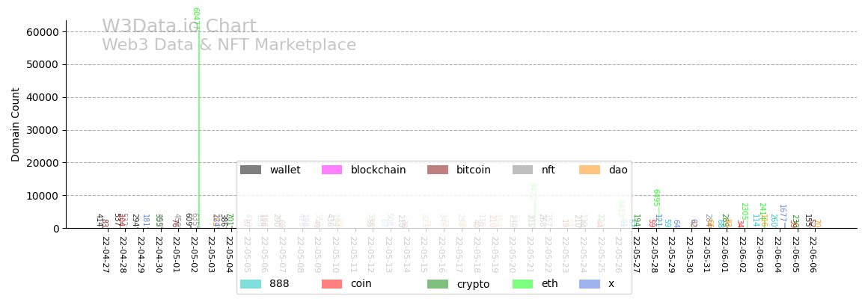This screenshot has width=868, height=299.
Task: Click the orange dao legend swatch
Action: tap(590, 170)
